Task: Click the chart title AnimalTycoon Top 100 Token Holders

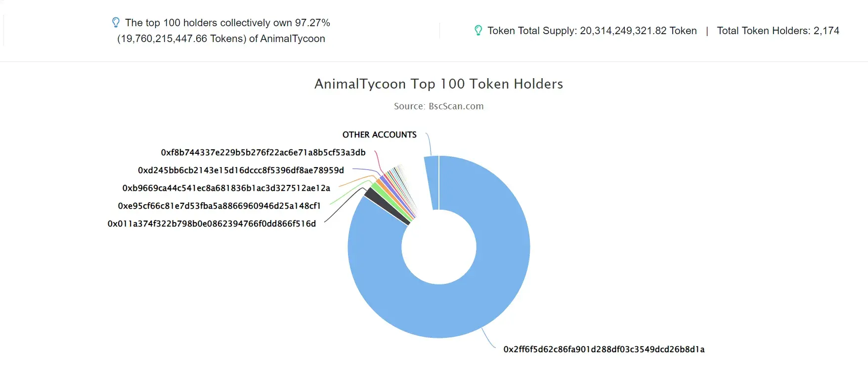Action: [x=439, y=84]
